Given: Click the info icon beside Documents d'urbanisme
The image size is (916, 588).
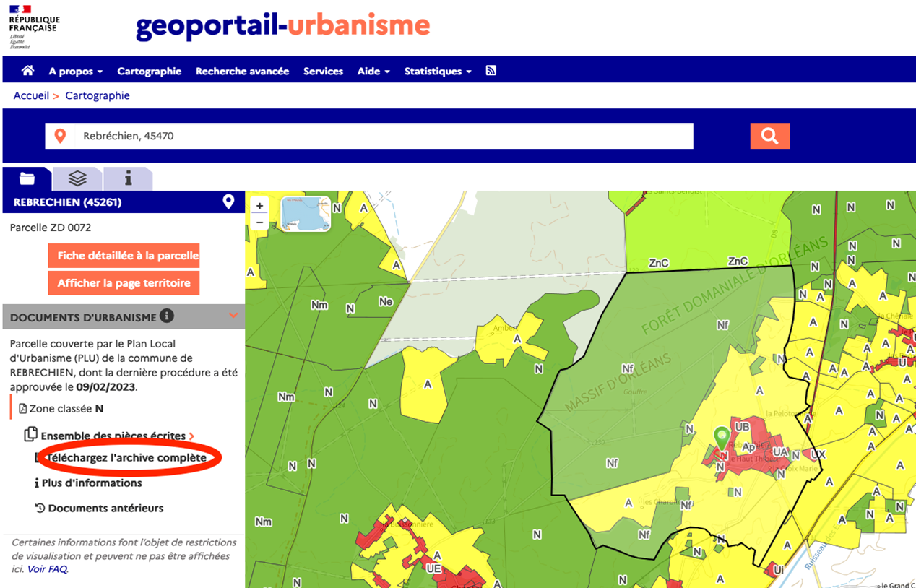Looking at the screenshot, I should pyautogui.click(x=167, y=316).
